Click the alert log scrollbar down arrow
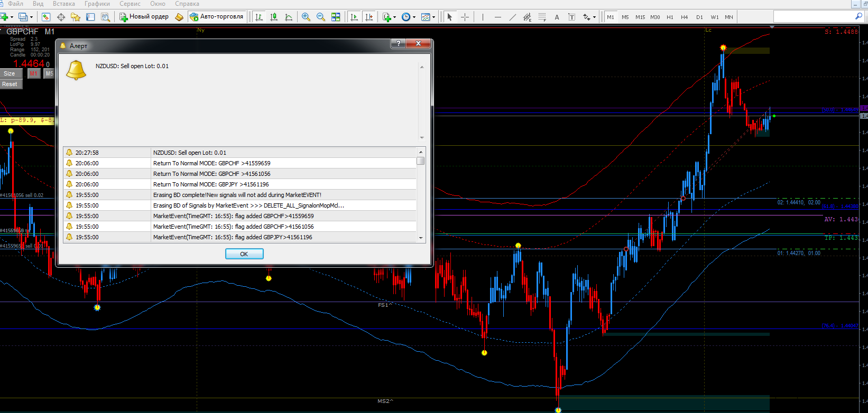The image size is (868, 413). point(421,238)
